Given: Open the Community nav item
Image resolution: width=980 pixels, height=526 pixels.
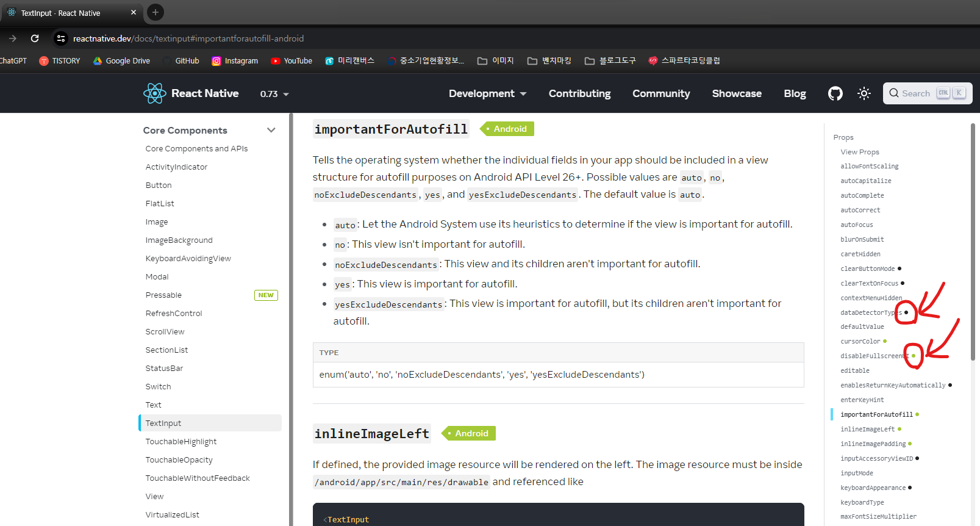Looking at the screenshot, I should 661,93.
